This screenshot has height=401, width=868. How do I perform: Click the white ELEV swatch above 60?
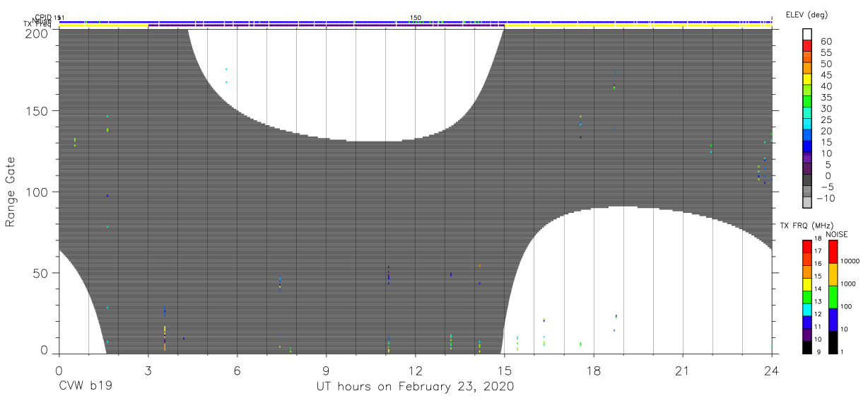click(x=807, y=35)
